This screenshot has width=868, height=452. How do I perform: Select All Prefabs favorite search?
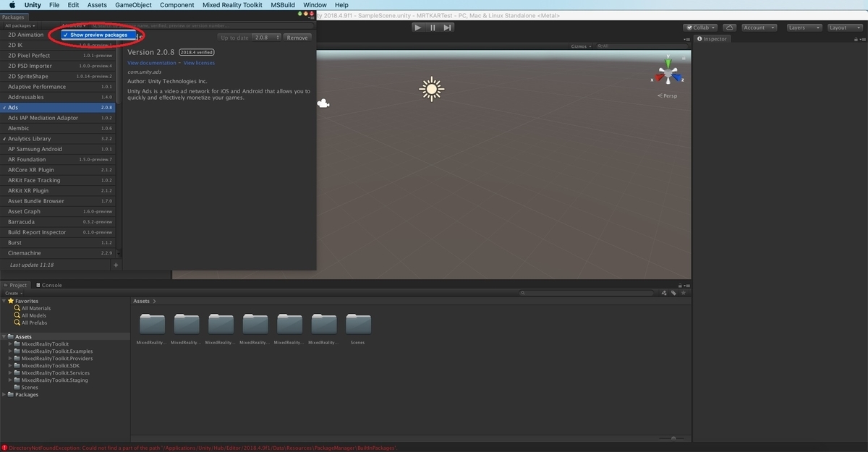(35, 323)
